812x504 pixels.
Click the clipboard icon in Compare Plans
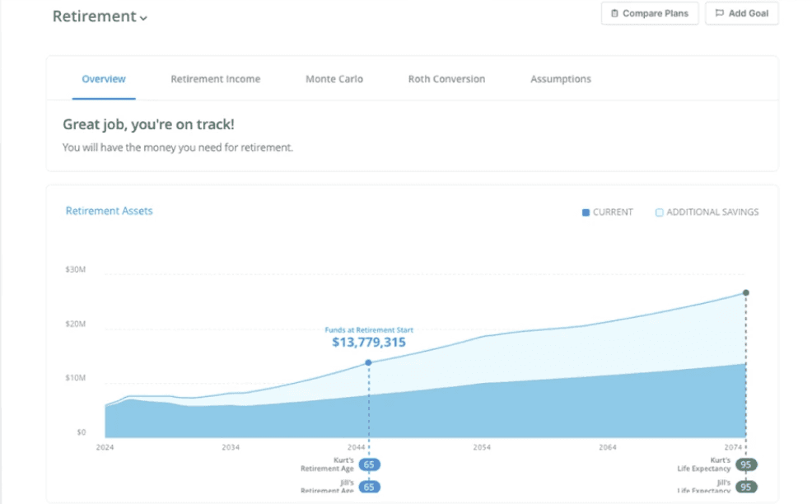(x=614, y=13)
